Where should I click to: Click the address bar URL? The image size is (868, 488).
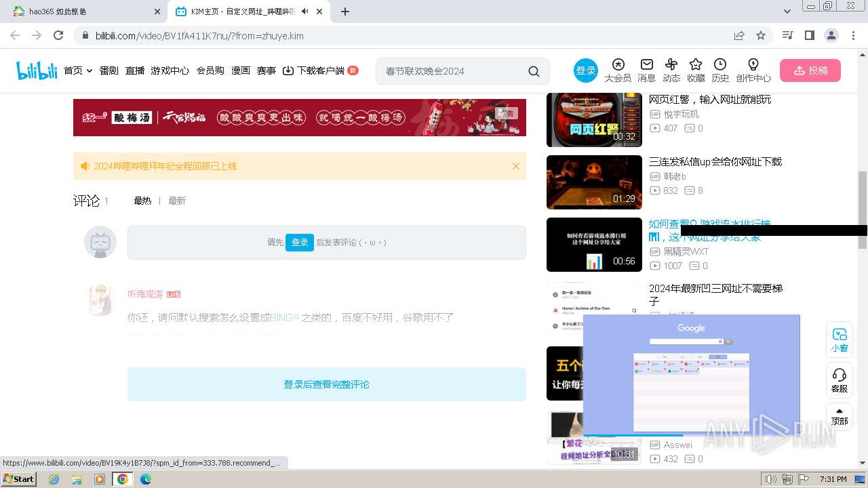tap(199, 35)
